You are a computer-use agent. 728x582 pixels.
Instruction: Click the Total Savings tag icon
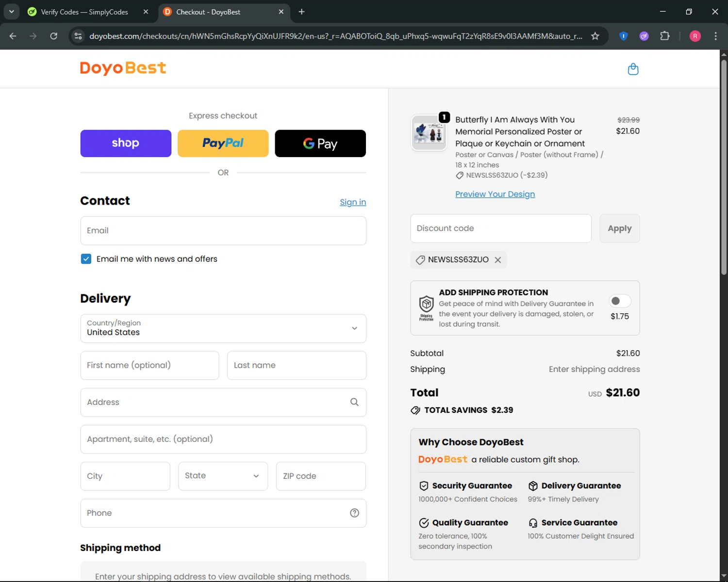[415, 410]
